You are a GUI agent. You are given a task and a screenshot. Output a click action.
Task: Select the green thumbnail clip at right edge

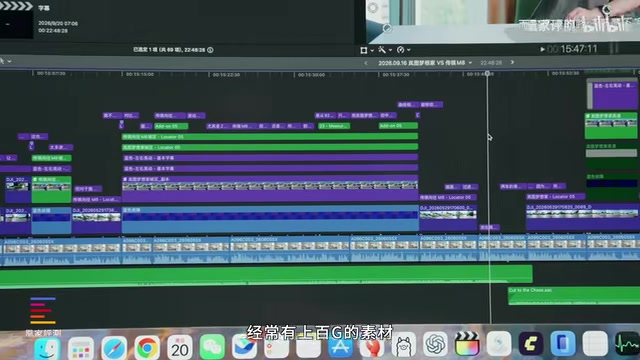[611, 126]
